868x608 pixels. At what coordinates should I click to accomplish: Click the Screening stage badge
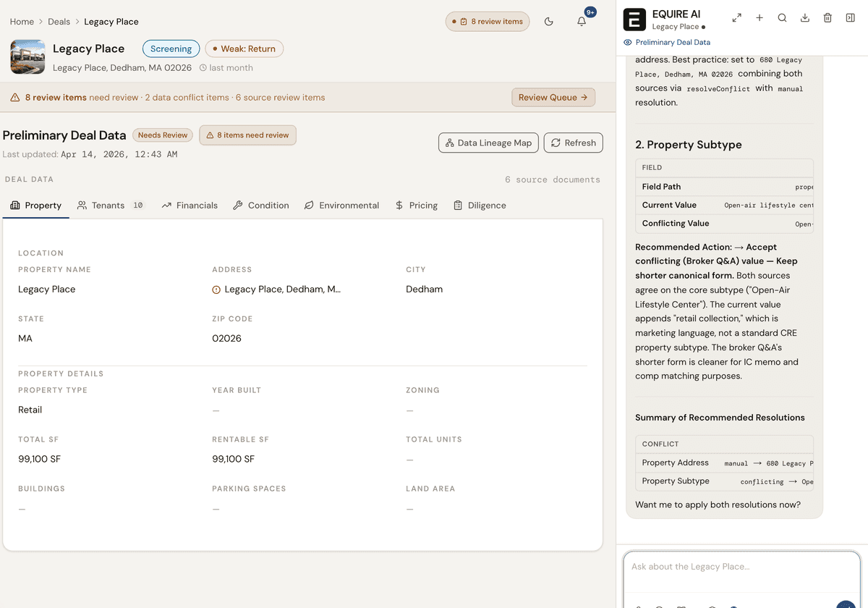pyautogui.click(x=171, y=49)
